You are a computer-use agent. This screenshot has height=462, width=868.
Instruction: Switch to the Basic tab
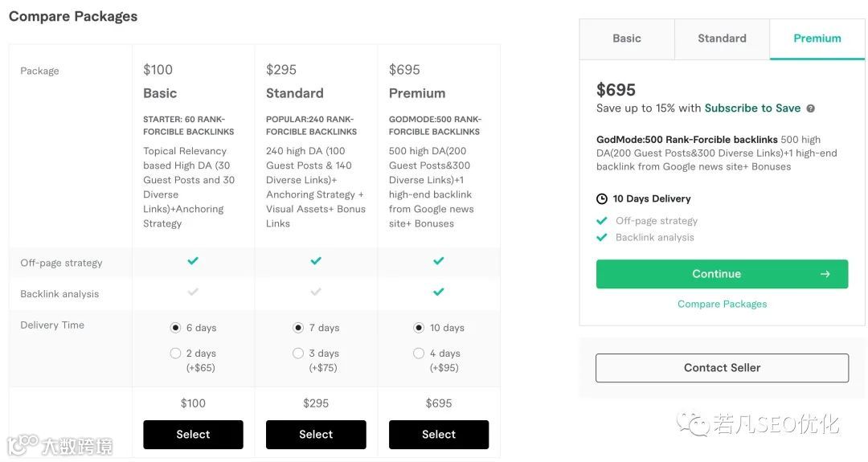point(627,39)
